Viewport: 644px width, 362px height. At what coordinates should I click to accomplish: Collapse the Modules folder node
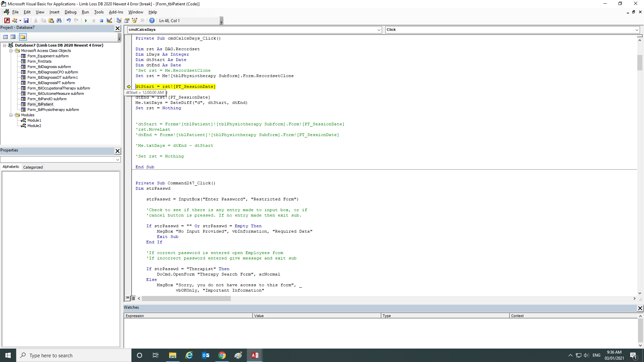(x=11, y=115)
